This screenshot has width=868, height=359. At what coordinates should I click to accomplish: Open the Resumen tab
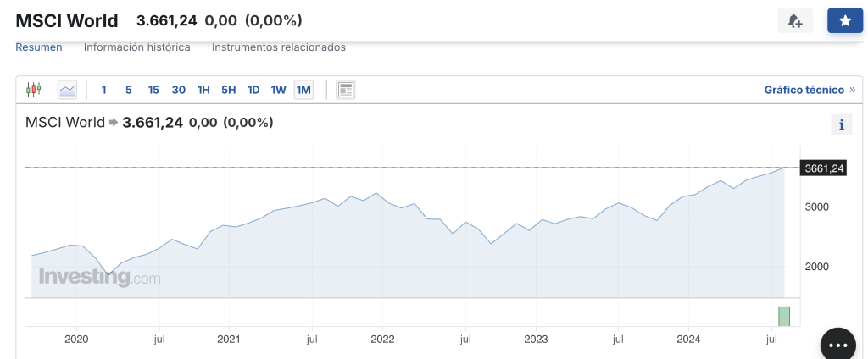(x=39, y=47)
